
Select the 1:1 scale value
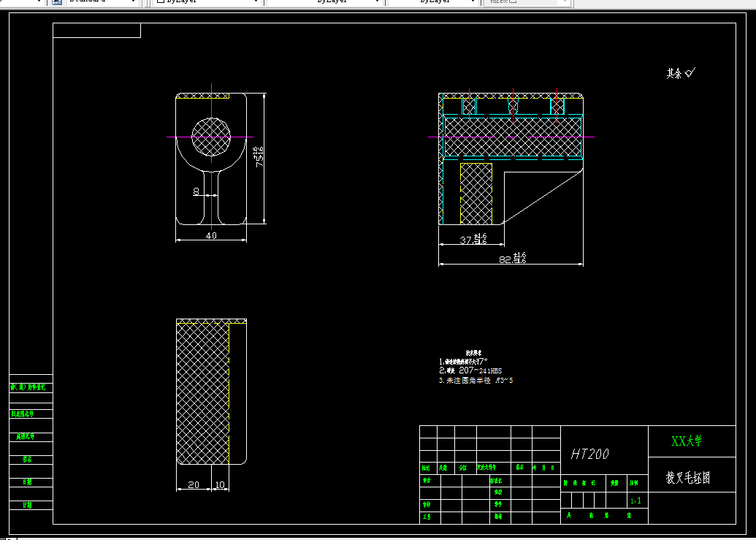point(636,501)
